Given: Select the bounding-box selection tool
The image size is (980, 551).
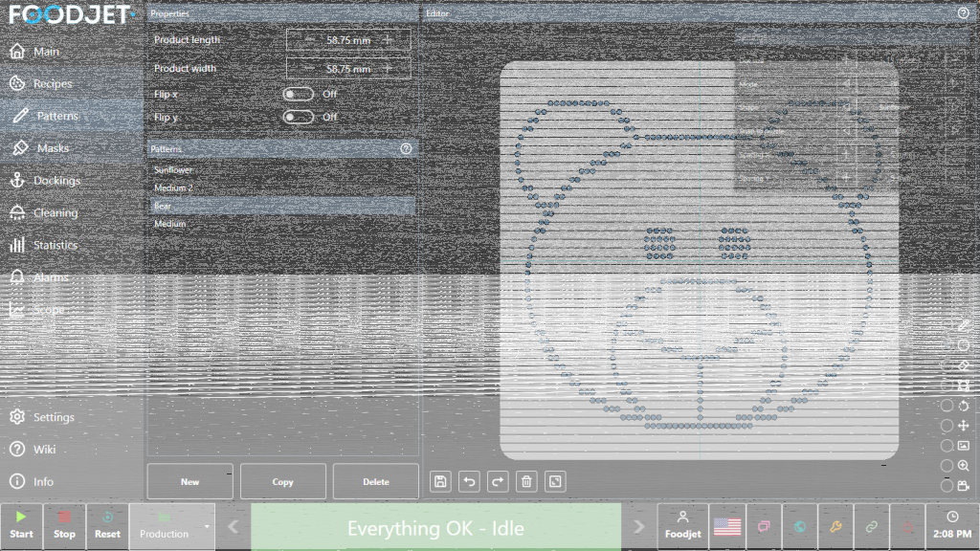Looking at the screenshot, I should [964, 386].
